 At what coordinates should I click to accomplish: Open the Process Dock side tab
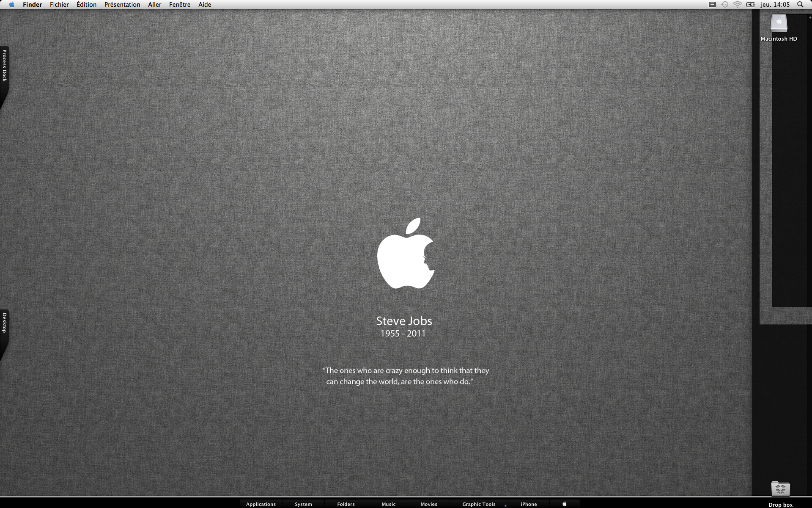(4, 72)
